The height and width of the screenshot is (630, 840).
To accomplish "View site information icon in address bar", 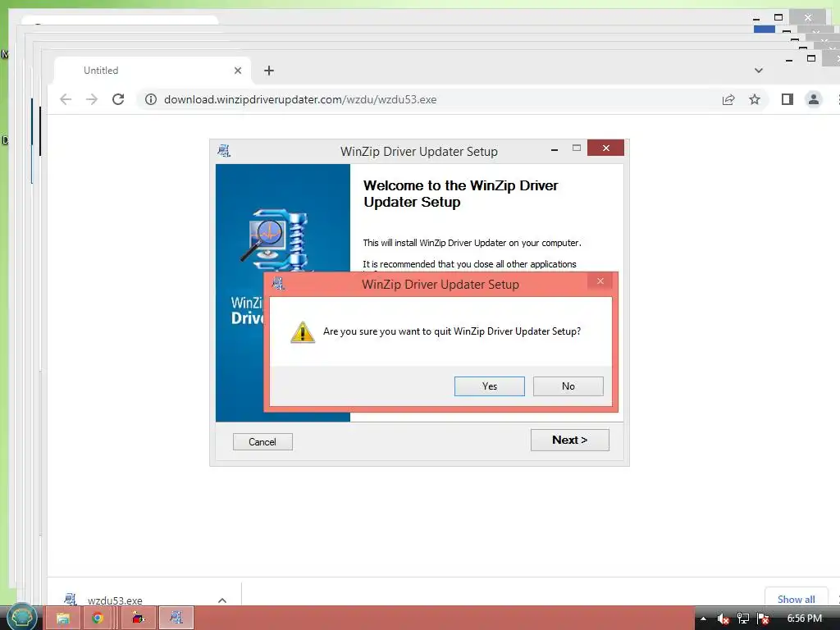I will (151, 99).
